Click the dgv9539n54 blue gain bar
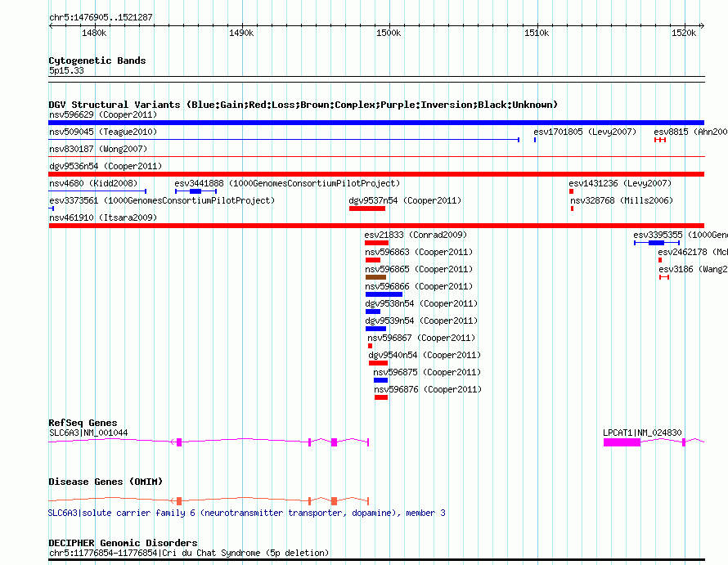Image resolution: width=728 pixels, height=565 pixels. [x=375, y=329]
